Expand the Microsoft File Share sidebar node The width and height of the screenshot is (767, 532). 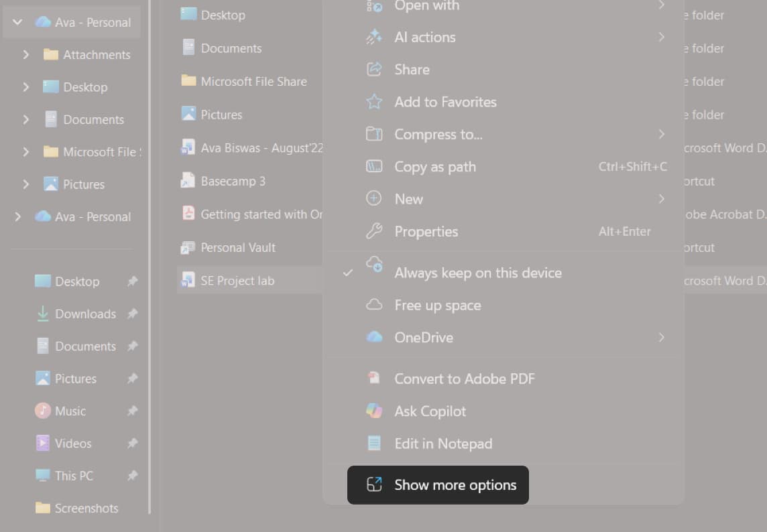(26, 152)
